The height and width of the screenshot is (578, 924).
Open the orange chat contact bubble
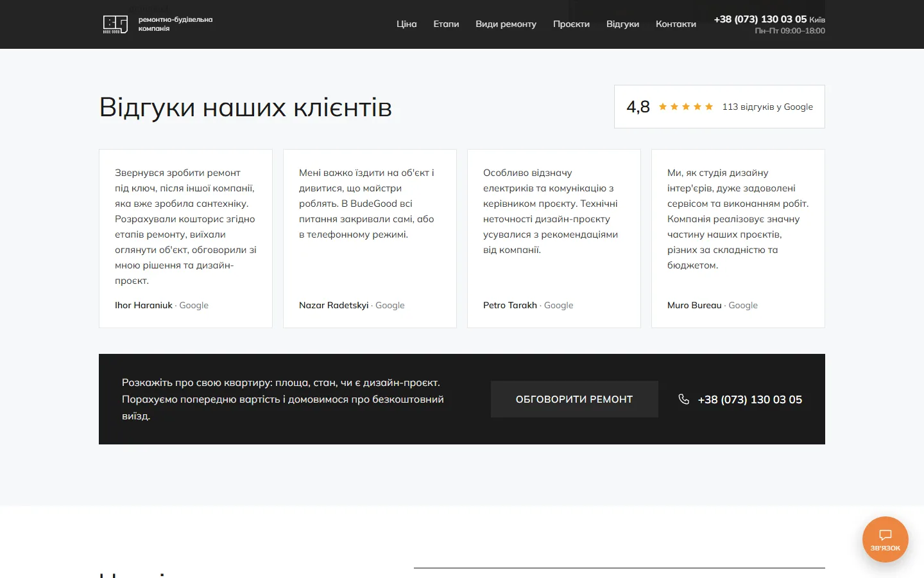click(886, 539)
